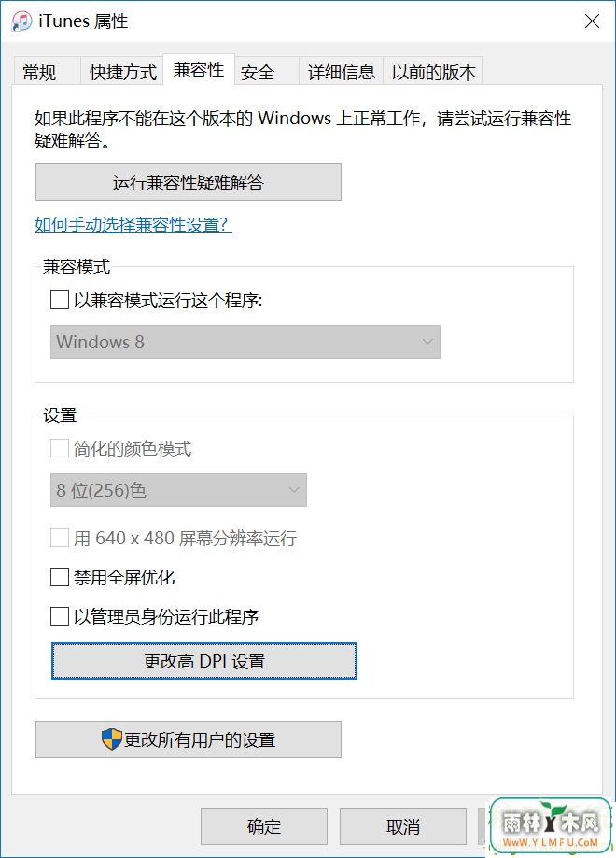Enable 以兼容模式运行这个程序 checkbox

point(60,300)
